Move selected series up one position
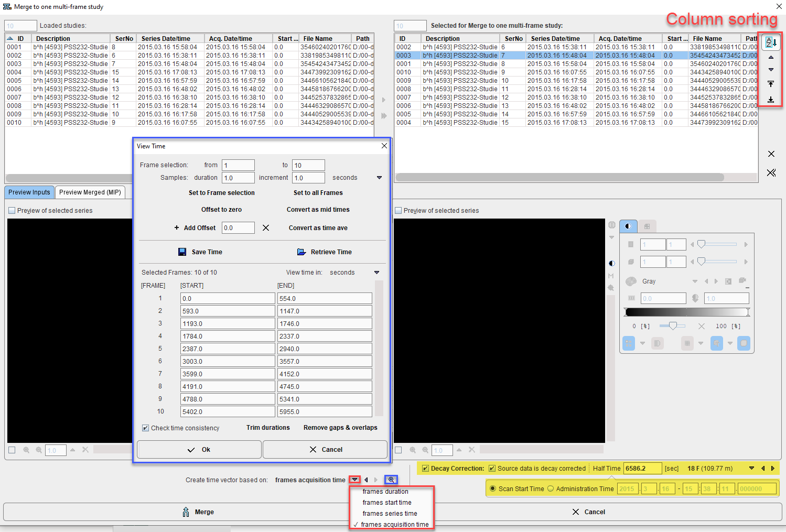The width and height of the screenshot is (786, 532). point(771,57)
